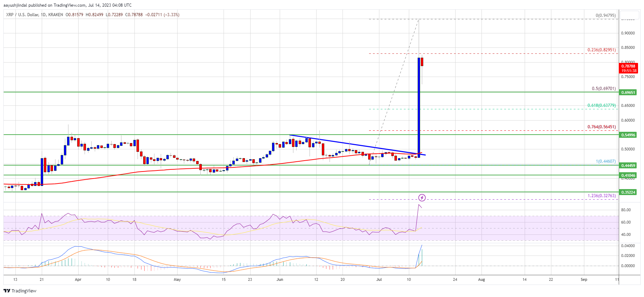Click the green 0.54996 price level tag
Image resolution: width=644 pixels, height=297 pixels.
(x=628, y=135)
